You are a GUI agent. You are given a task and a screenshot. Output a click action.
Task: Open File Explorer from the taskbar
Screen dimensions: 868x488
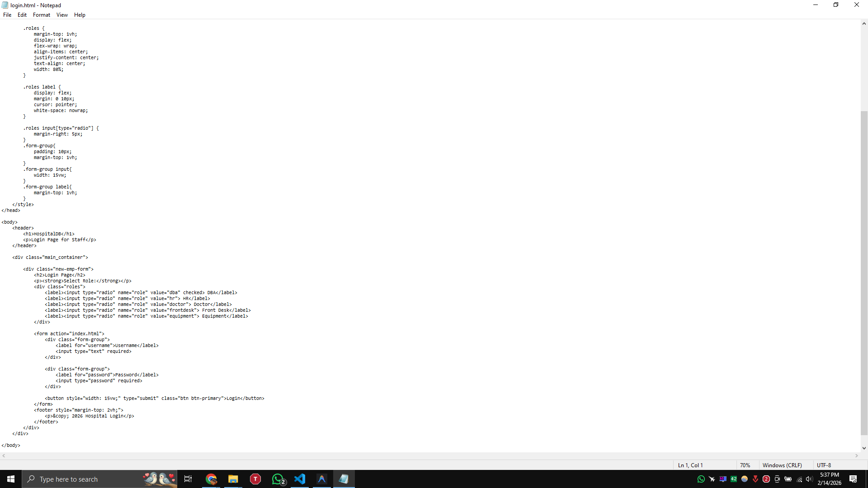point(233,479)
